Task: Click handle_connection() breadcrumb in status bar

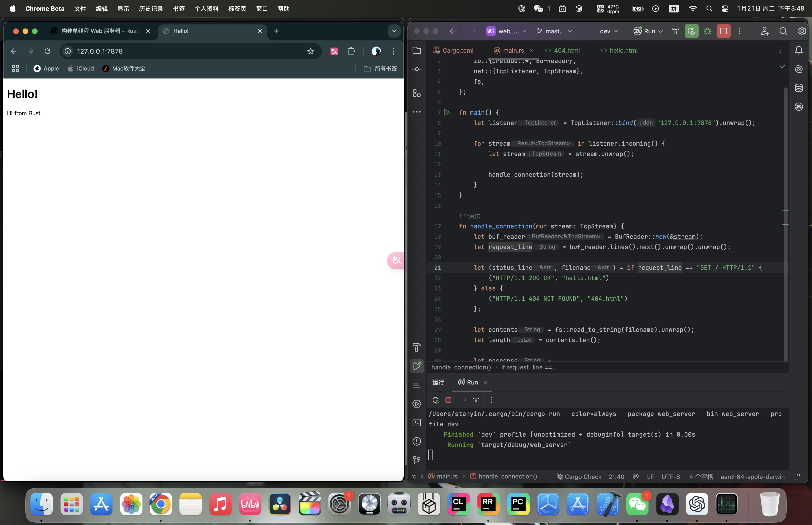Action: point(504,477)
